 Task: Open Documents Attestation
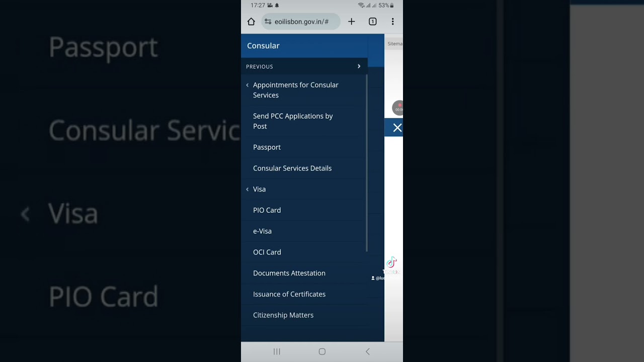tap(289, 273)
